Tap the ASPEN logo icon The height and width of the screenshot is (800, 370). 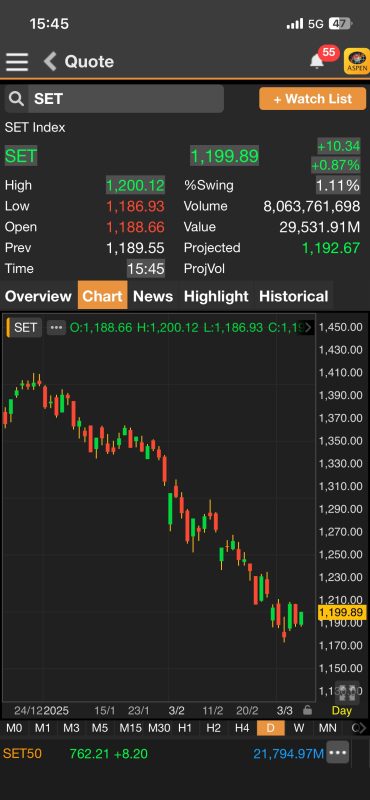point(357,61)
